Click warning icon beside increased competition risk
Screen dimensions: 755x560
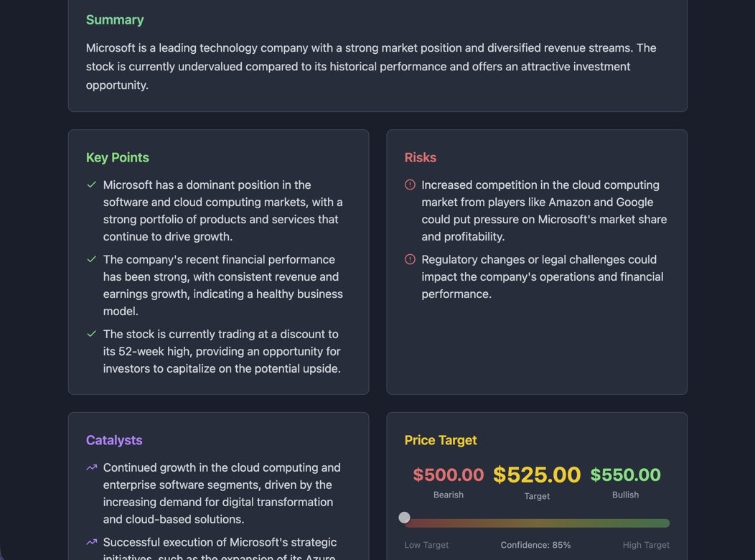410,185
